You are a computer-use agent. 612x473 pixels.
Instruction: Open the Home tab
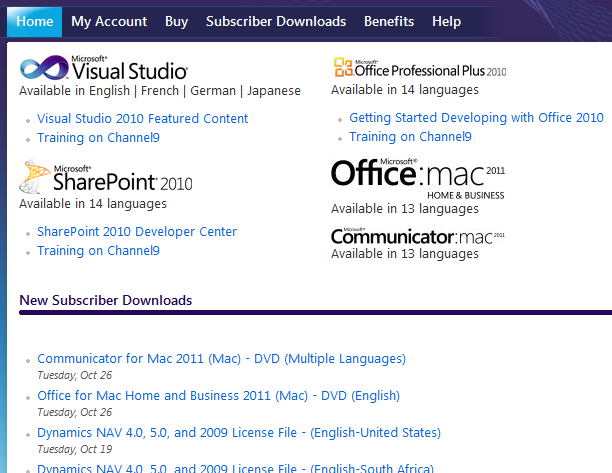[x=34, y=22]
